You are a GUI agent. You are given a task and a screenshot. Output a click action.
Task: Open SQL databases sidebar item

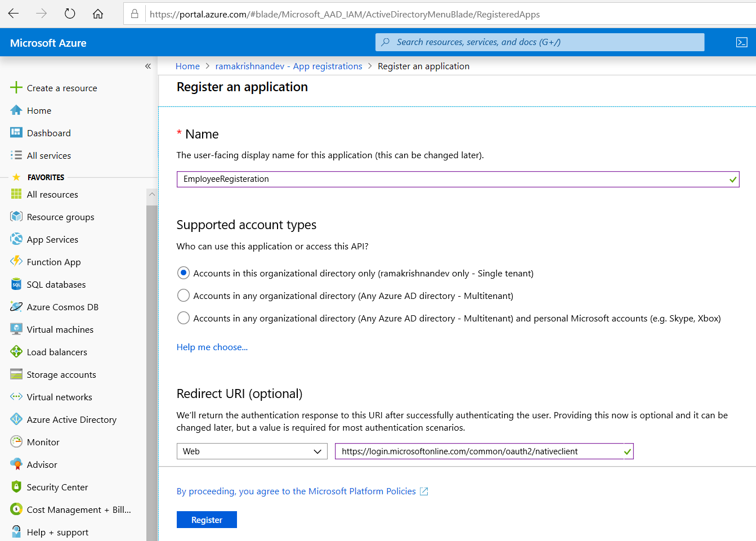pyautogui.click(x=56, y=285)
